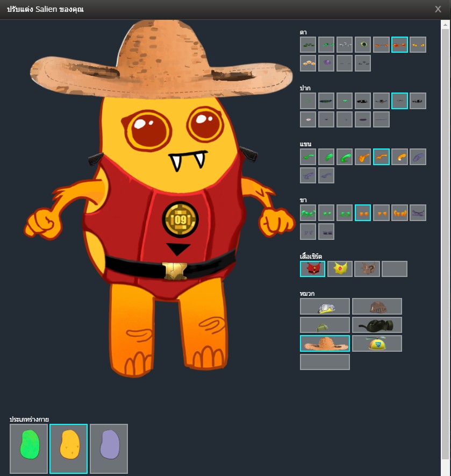Pick the three orange-ringed eyes

[308, 63]
